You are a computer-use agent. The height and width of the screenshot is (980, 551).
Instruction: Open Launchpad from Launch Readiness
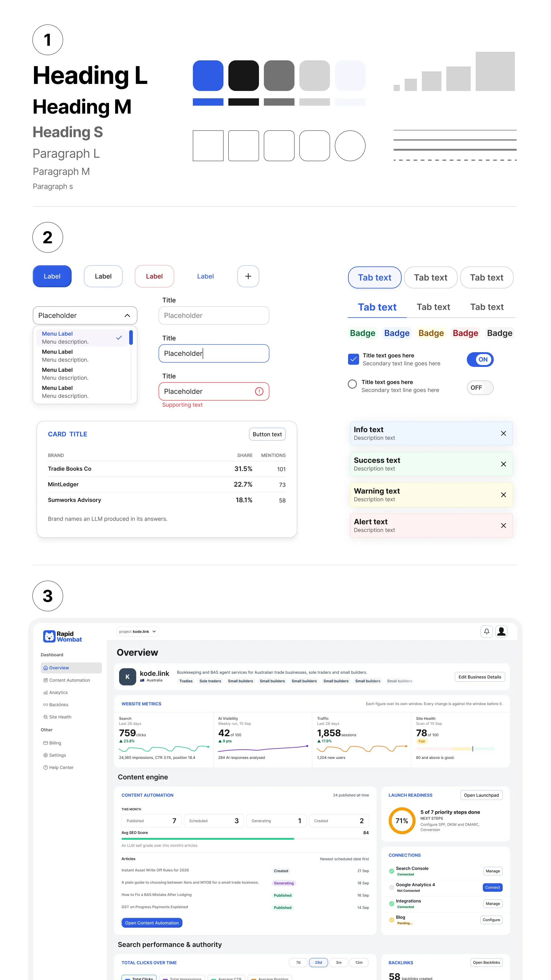(481, 795)
